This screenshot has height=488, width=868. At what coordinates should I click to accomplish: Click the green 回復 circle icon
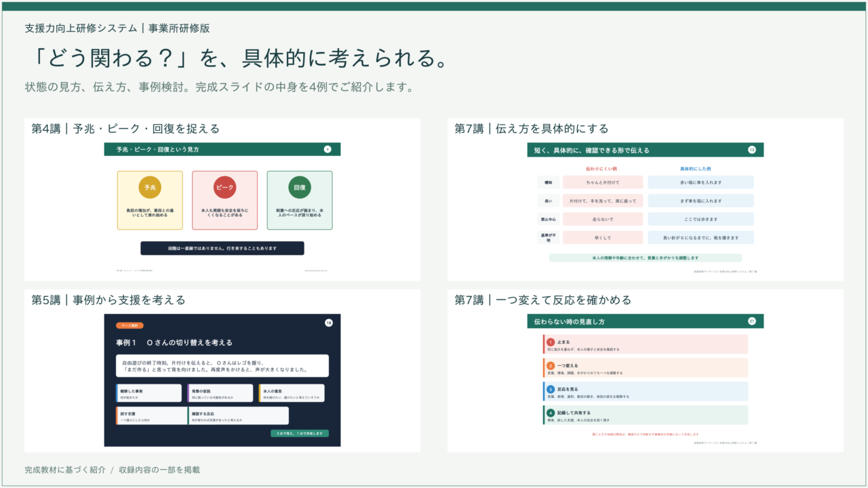tap(299, 187)
